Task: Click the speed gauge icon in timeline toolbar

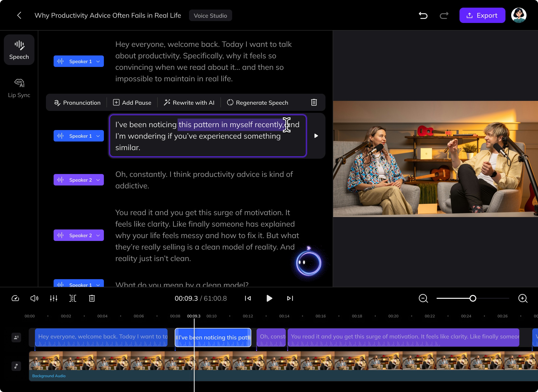Action: (15, 298)
